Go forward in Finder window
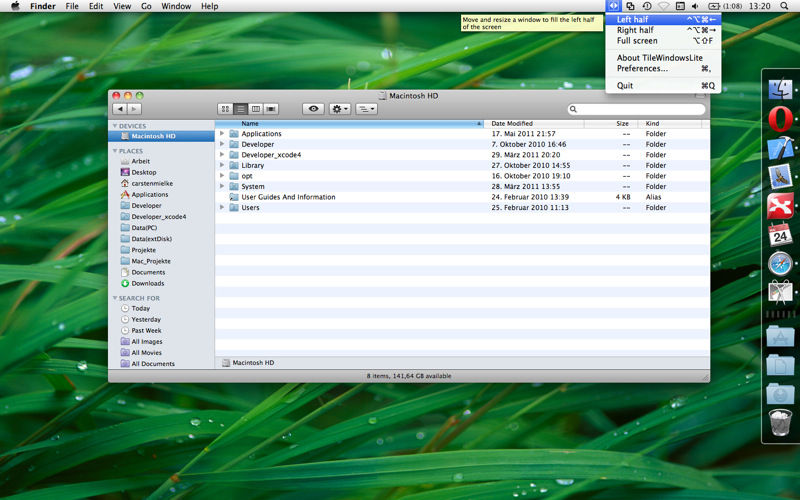The height and width of the screenshot is (500, 800). pyautogui.click(x=134, y=109)
